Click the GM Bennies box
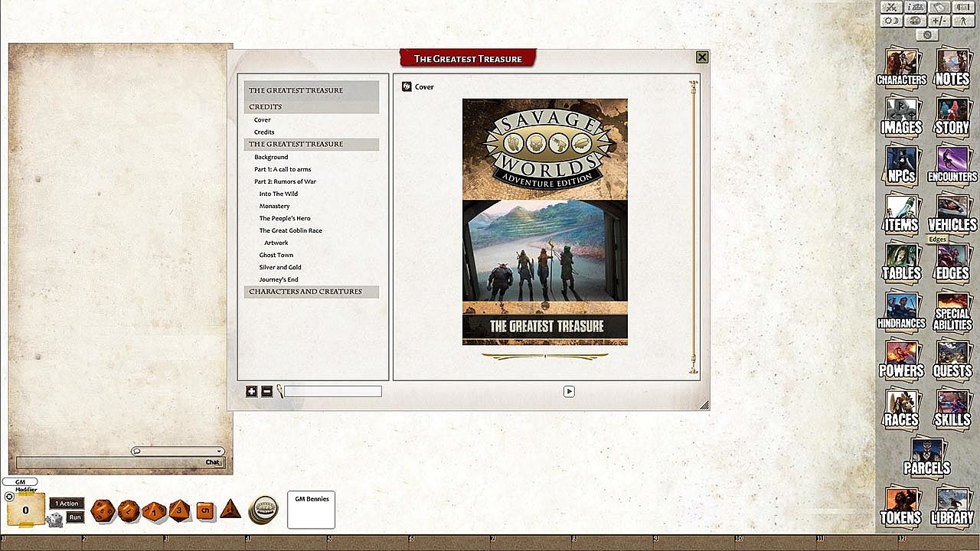This screenshot has height=551, width=980. point(311,510)
